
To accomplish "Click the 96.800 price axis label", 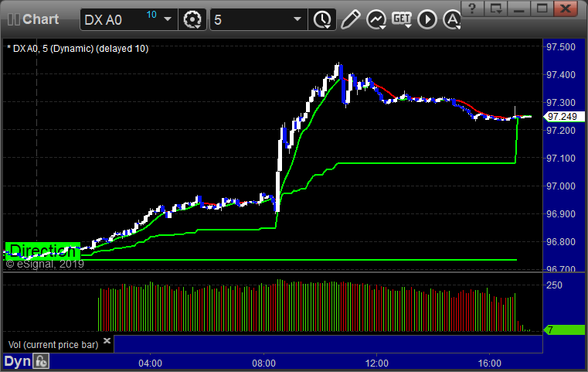I will (x=561, y=242).
